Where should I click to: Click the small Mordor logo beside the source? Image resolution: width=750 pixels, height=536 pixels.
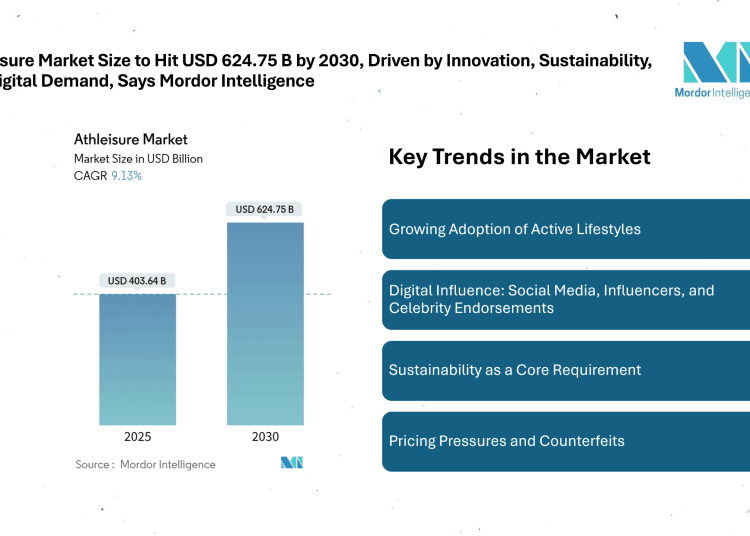(x=292, y=463)
